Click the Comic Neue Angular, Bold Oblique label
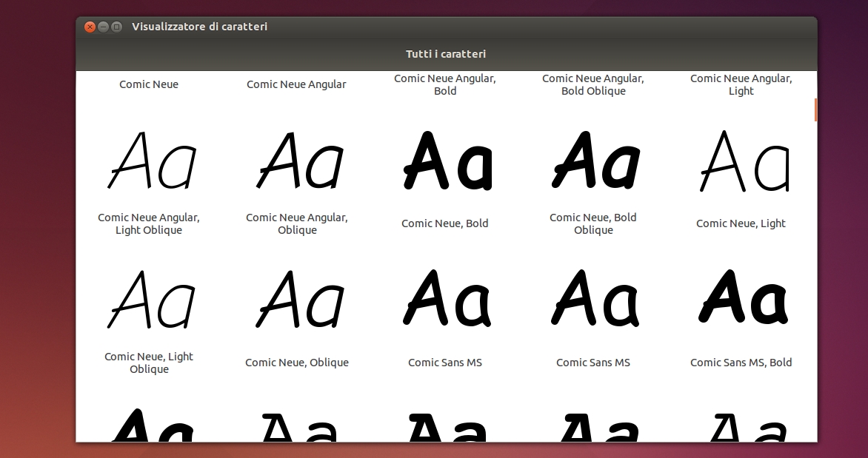The width and height of the screenshot is (868, 458). click(593, 84)
